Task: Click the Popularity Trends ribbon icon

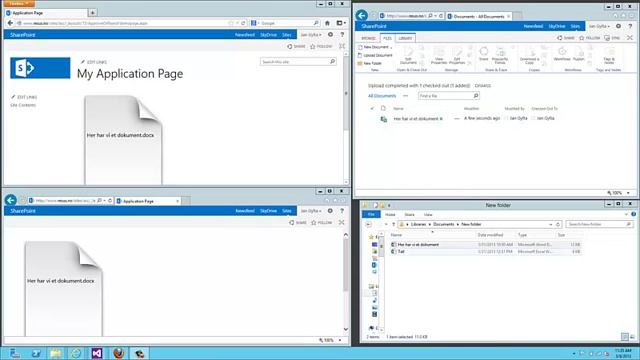Action: [x=500, y=56]
